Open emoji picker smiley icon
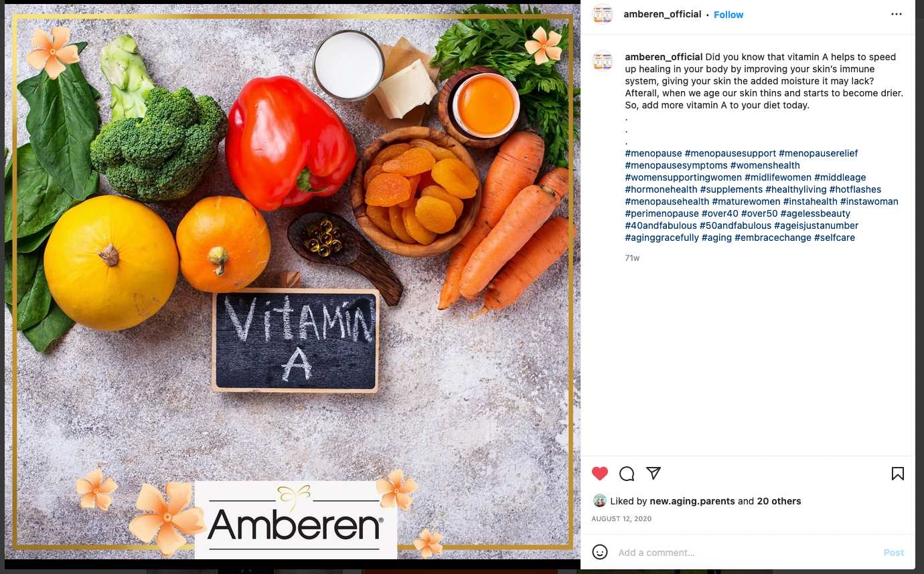Viewport: 924px width, 574px height. (x=600, y=552)
